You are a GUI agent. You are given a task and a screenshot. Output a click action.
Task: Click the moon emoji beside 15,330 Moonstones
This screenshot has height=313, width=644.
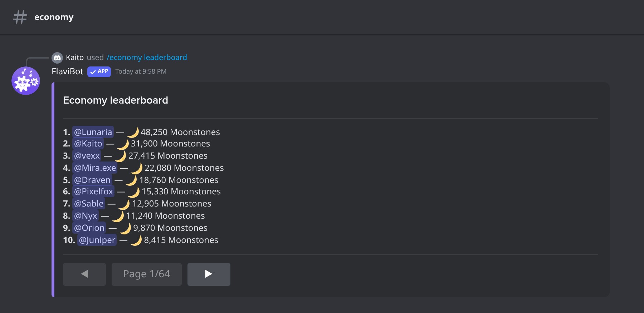[134, 192]
